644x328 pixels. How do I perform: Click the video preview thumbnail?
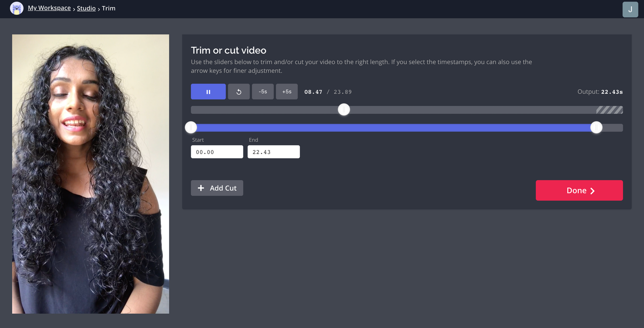tap(90, 174)
